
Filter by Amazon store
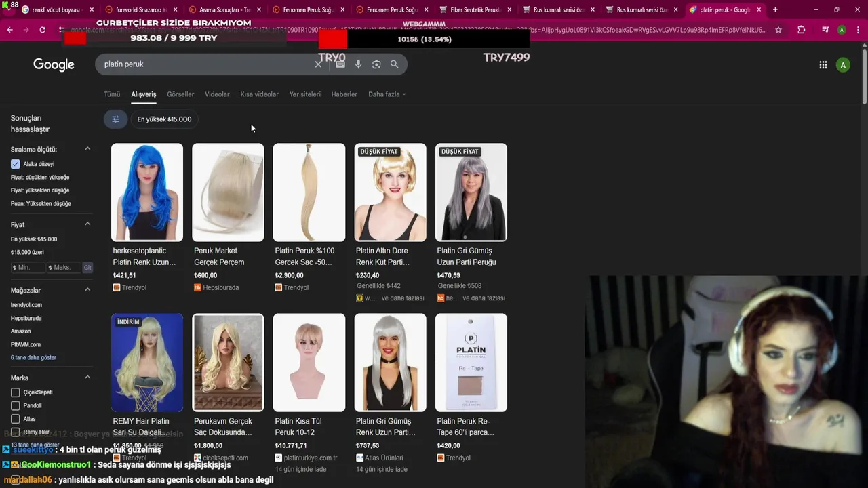tap(20, 331)
